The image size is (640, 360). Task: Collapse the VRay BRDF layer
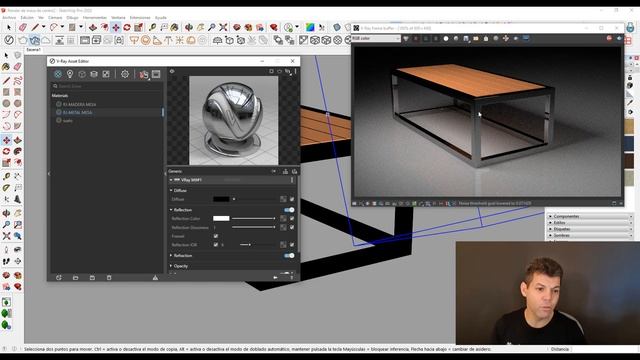171,180
